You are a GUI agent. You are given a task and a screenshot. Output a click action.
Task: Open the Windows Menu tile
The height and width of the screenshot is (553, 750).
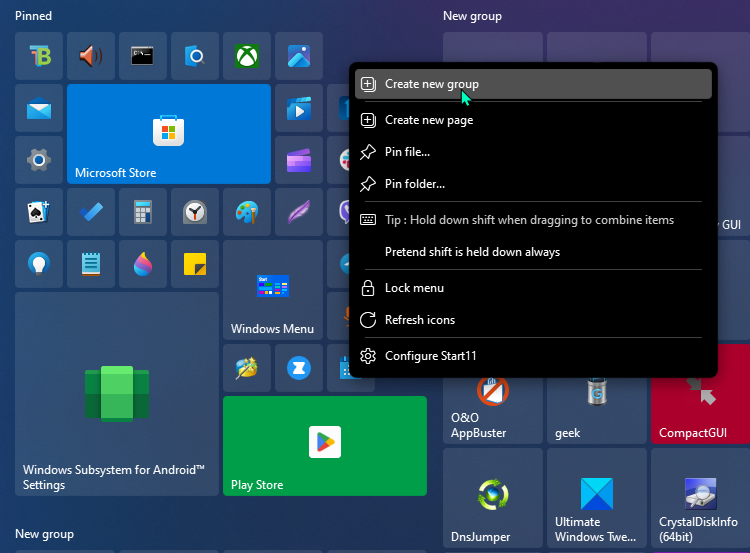(x=273, y=290)
